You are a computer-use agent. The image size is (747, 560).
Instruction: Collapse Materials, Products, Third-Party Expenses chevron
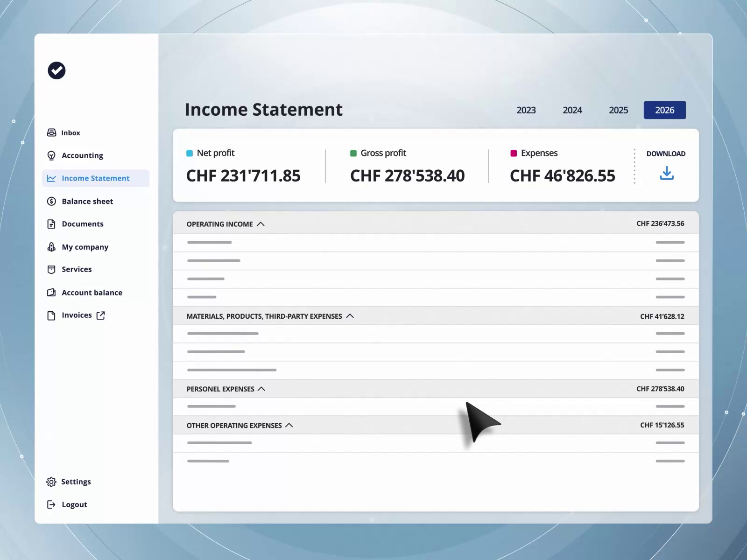[350, 316]
